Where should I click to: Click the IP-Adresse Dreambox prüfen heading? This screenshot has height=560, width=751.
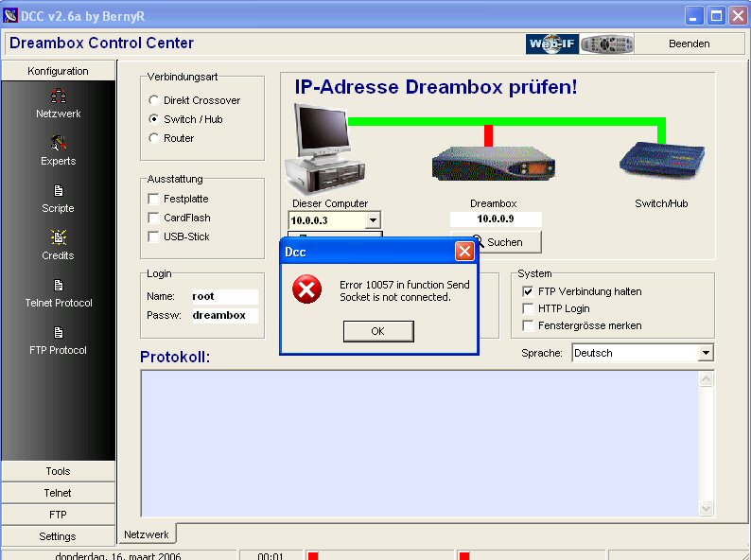(436, 87)
